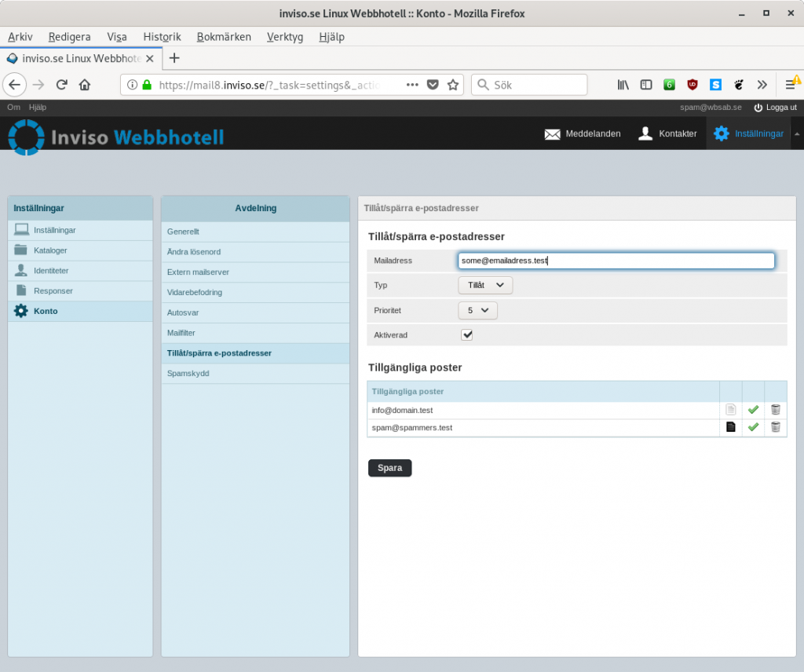Screen dimensions: 804x672
Task: Open the Typ dropdown showing Tillåt
Action: [485, 286]
